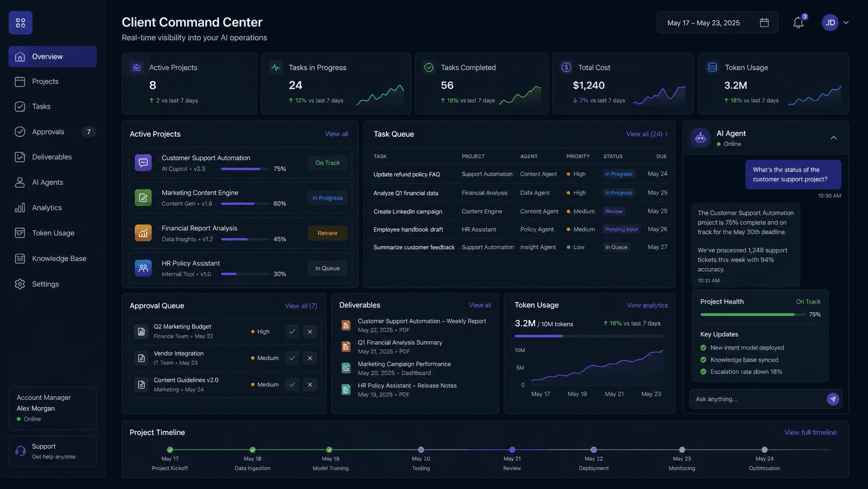
Task: Go to Overview in the sidebar
Action: pyautogui.click(x=52, y=57)
